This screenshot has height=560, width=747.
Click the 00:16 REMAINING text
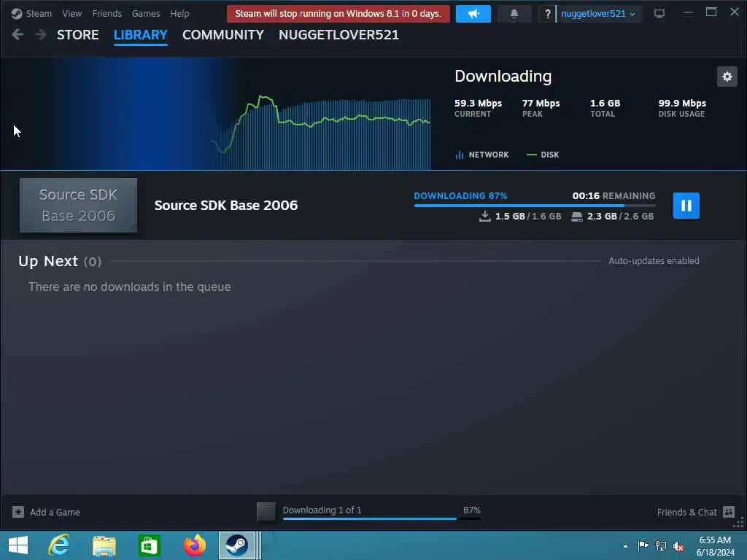pos(614,195)
